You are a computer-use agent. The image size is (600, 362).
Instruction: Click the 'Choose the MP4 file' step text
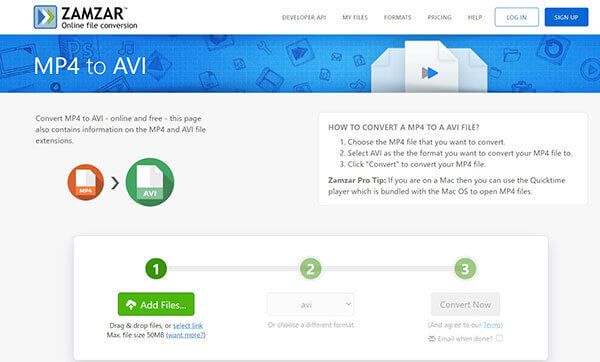[x=426, y=142]
